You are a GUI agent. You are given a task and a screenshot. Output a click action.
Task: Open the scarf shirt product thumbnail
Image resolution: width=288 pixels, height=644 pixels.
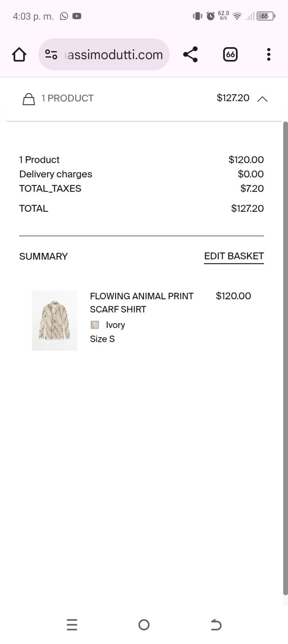pos(54,320)
